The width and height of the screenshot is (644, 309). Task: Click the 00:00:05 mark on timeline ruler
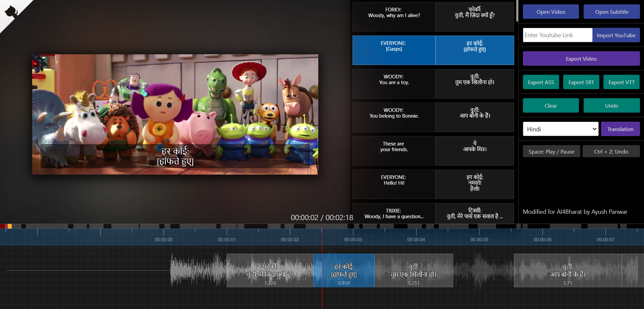[x=479, y=239]
